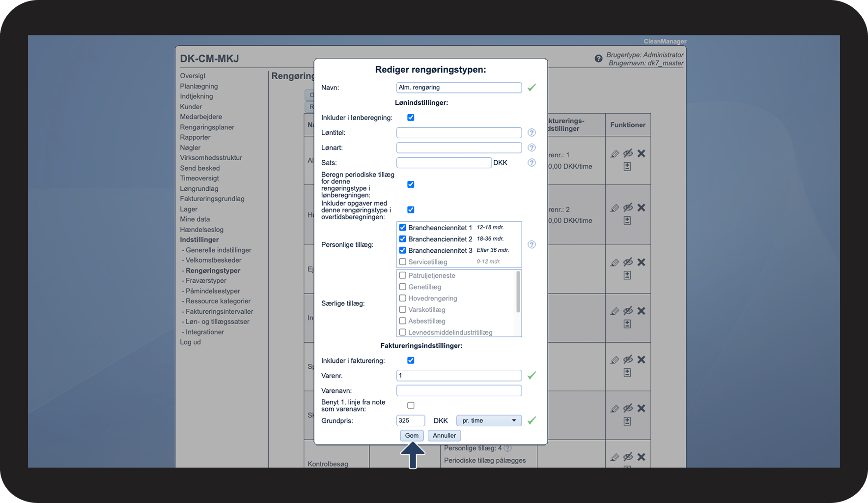Open Integrationer settings link
Viewport: 868px width, 503px height.
(204, 332)
